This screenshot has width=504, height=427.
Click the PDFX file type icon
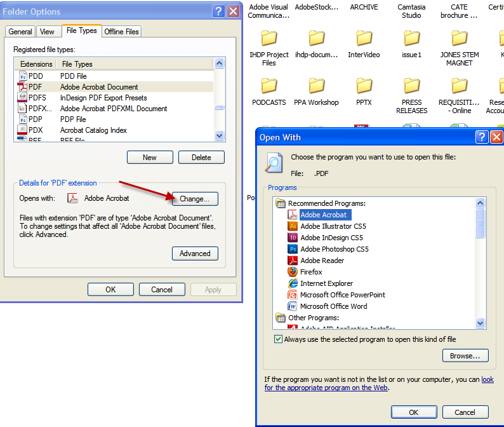22,109
